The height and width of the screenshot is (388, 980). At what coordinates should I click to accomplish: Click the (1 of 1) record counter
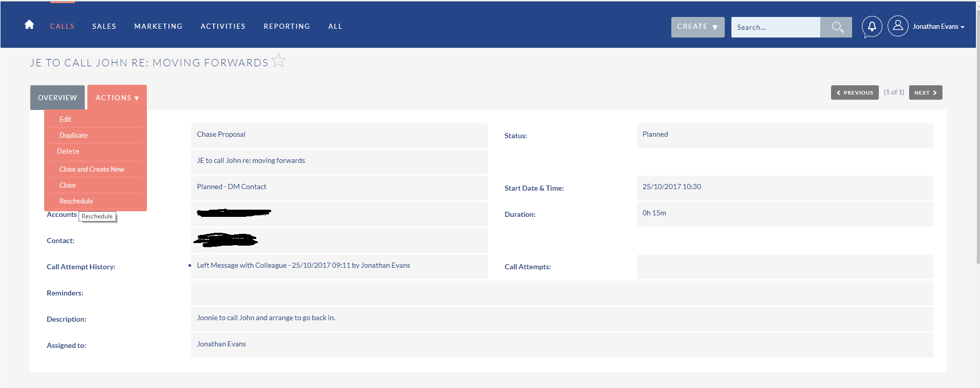pyautogui.click(x=894, y=92)
